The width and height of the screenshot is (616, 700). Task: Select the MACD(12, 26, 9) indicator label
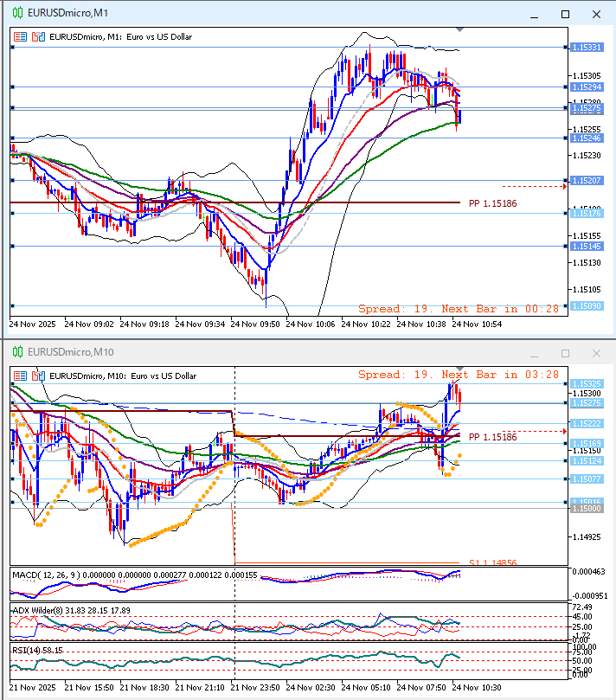(52, 575)
